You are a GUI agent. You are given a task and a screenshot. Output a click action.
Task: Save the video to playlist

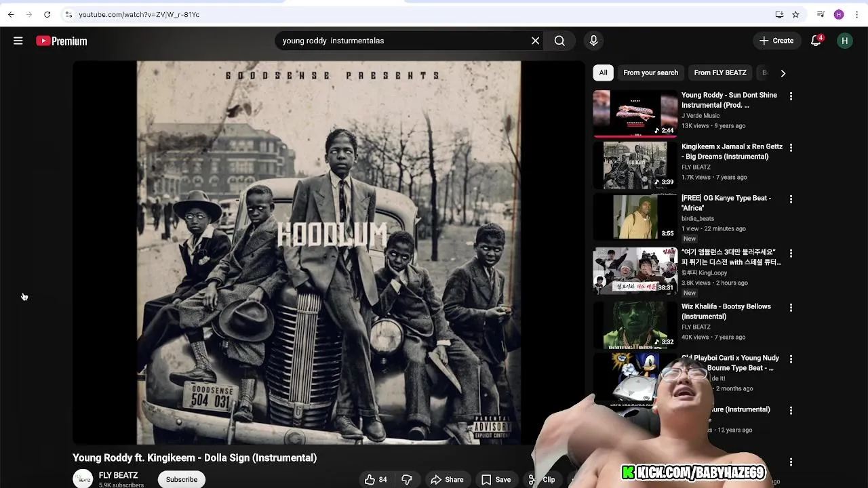496,479
